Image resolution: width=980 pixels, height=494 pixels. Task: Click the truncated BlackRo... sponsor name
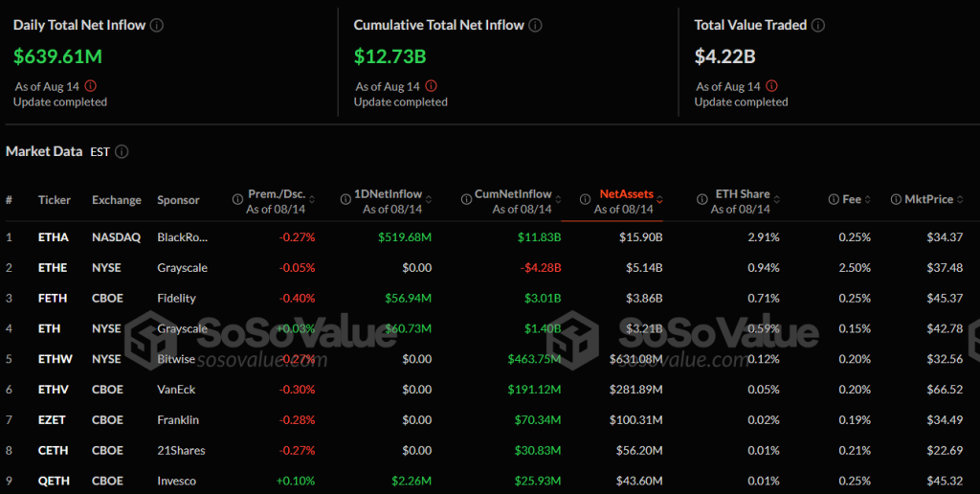coord(182,236)
